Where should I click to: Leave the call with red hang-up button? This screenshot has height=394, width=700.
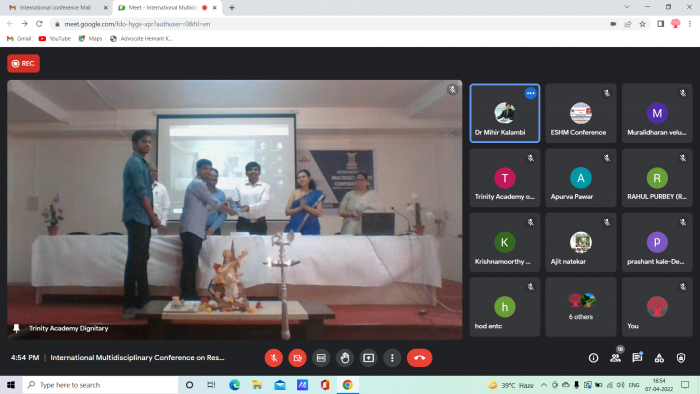tap(419, 358)
